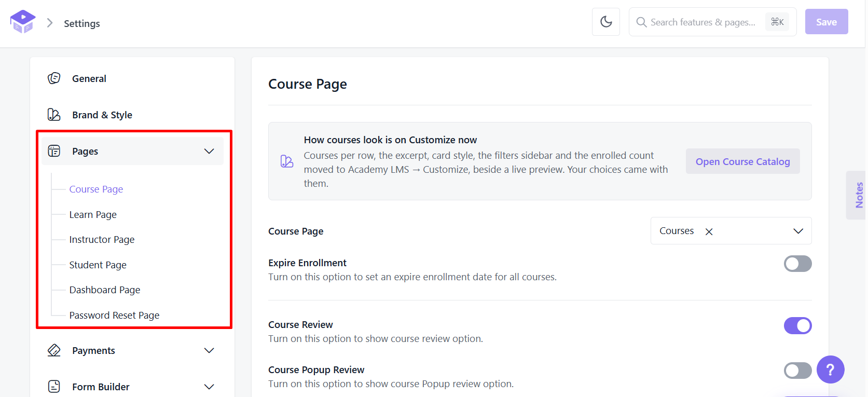Expand the Payments section chevron
Screen dimensions: 868x397
point(209,350)
